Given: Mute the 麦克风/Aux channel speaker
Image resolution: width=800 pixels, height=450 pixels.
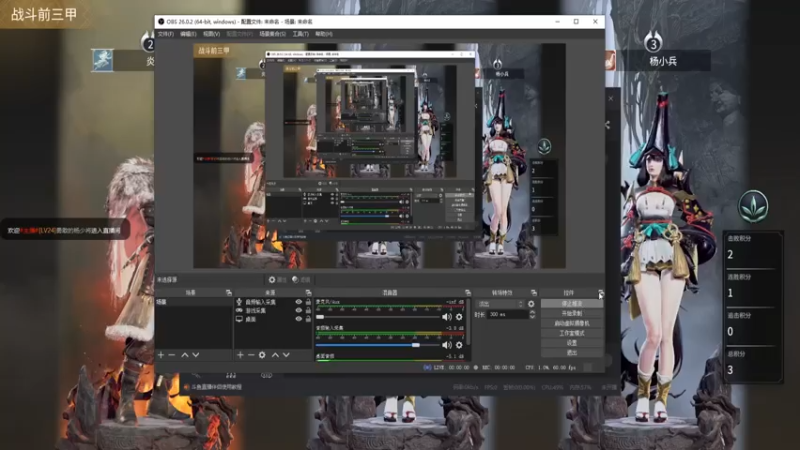Looking at the screenshot, I should (447, 317).
